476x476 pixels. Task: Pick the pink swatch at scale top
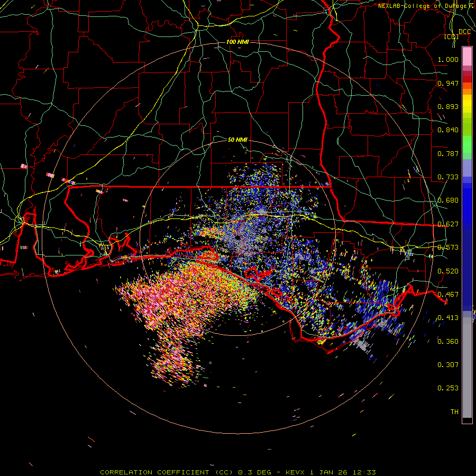467,57
